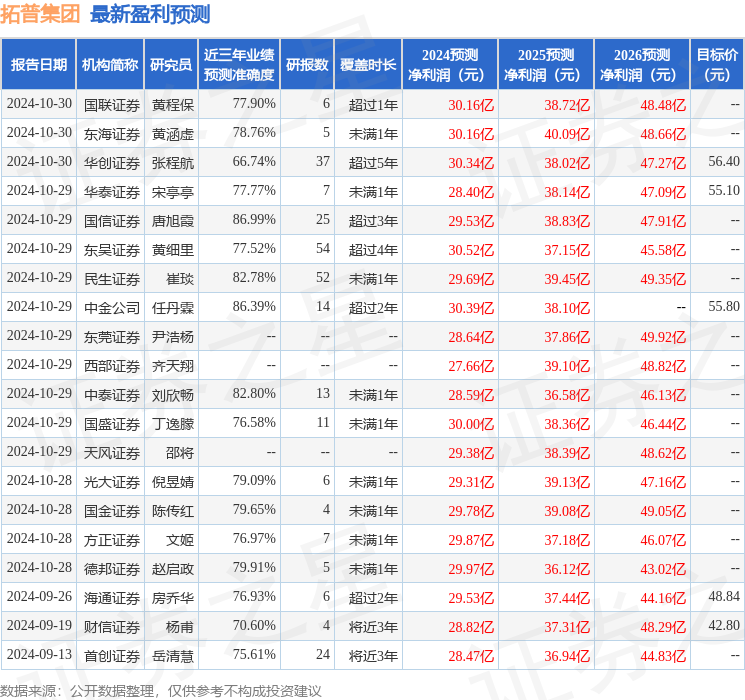Click researcher 陈传红

173,511
